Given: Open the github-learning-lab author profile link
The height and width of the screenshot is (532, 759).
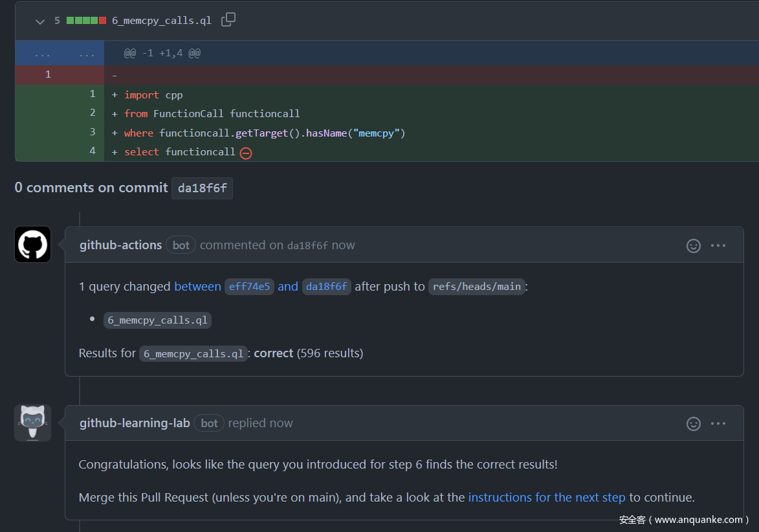Looking at the screenshot, I should coord(135,423).
